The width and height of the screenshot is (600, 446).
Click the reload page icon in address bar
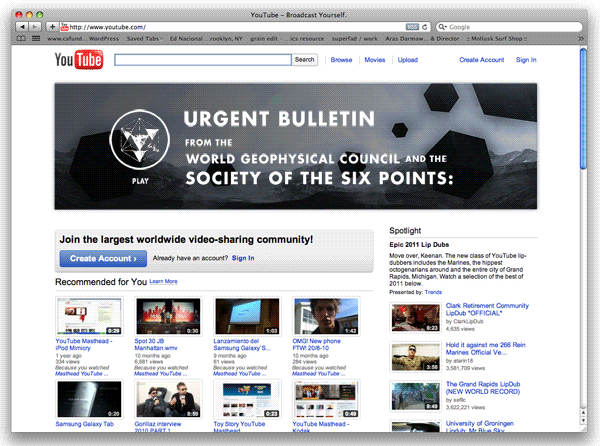point(424,27)
